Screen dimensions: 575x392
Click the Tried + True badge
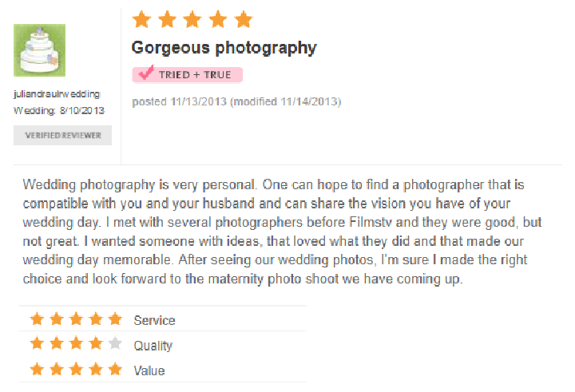click(x=188, y=75)
